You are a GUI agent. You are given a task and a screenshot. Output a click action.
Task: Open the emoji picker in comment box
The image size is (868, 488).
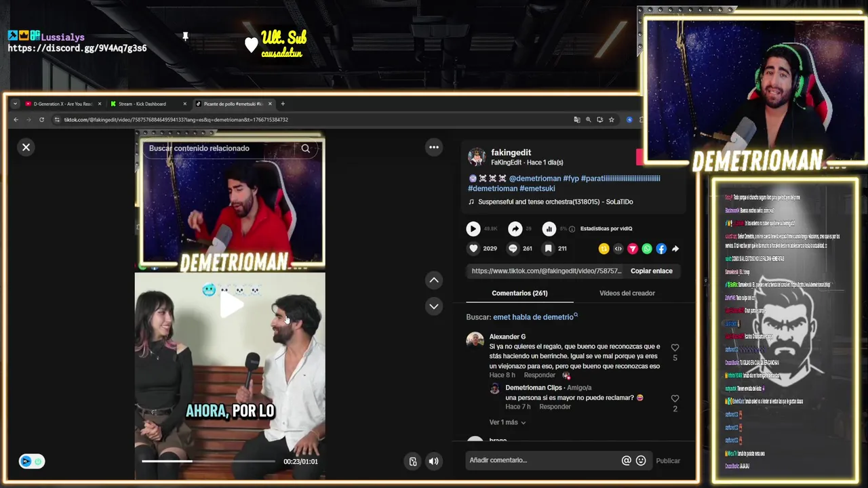coord(641,460)
